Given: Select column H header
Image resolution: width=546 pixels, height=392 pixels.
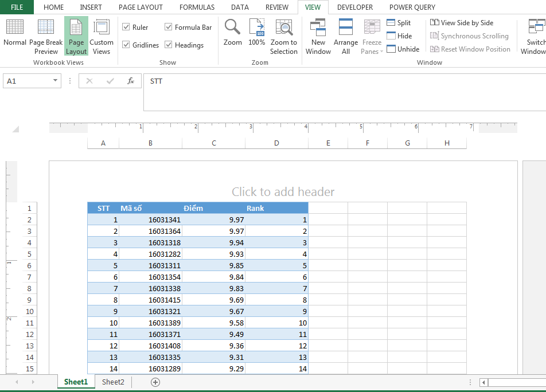Looking at the screenshot, I should pos(447,143).
